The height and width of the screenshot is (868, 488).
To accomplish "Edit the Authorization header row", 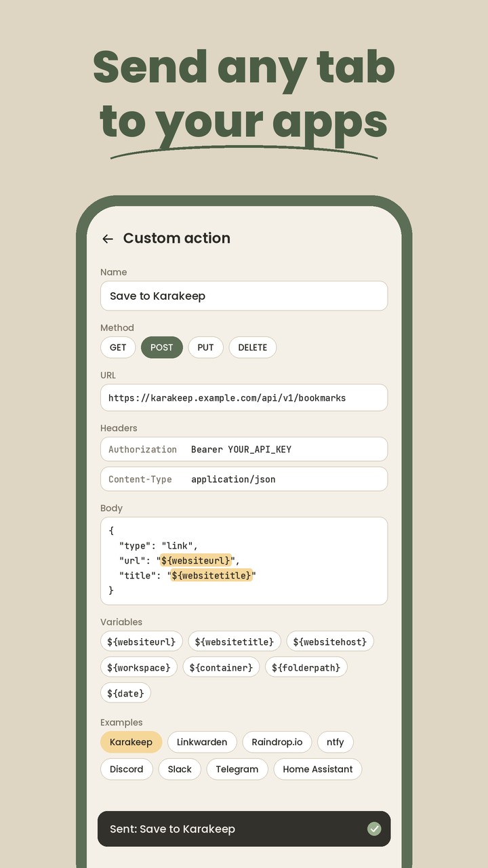I will tap(244, 450).
